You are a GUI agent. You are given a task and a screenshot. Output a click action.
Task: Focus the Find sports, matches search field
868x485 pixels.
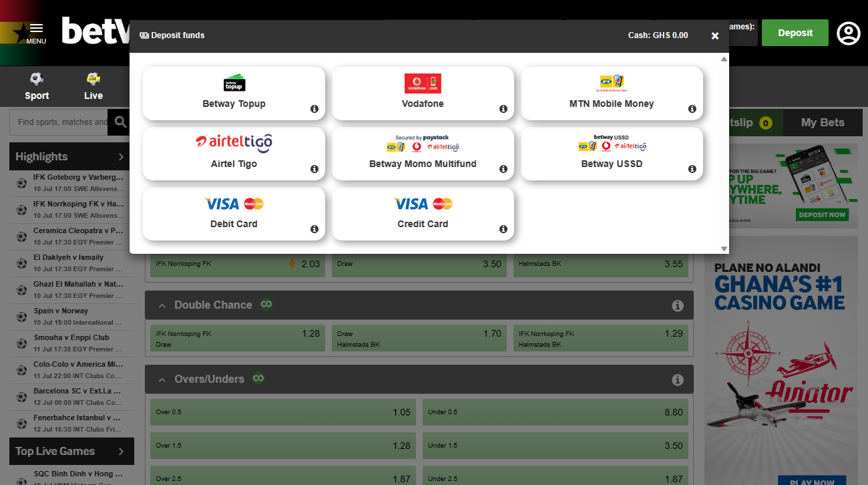click(x=59, y=122)
